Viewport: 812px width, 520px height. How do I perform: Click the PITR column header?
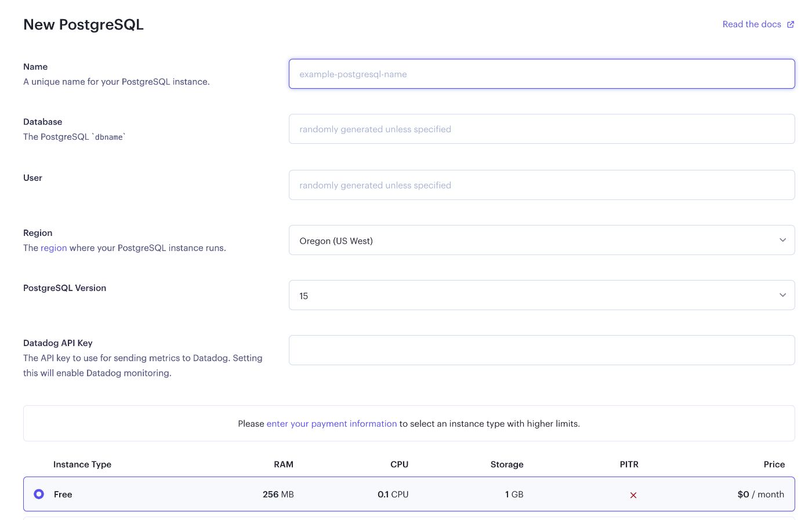629,464
